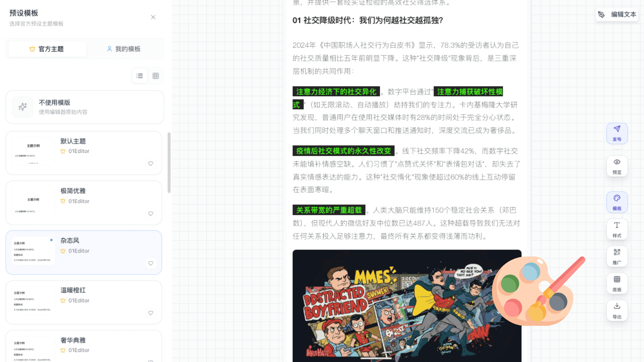The width and height of the screenshot is (644, 362).
Task: Open the 预览 preview panel
Action: (617, 166)
